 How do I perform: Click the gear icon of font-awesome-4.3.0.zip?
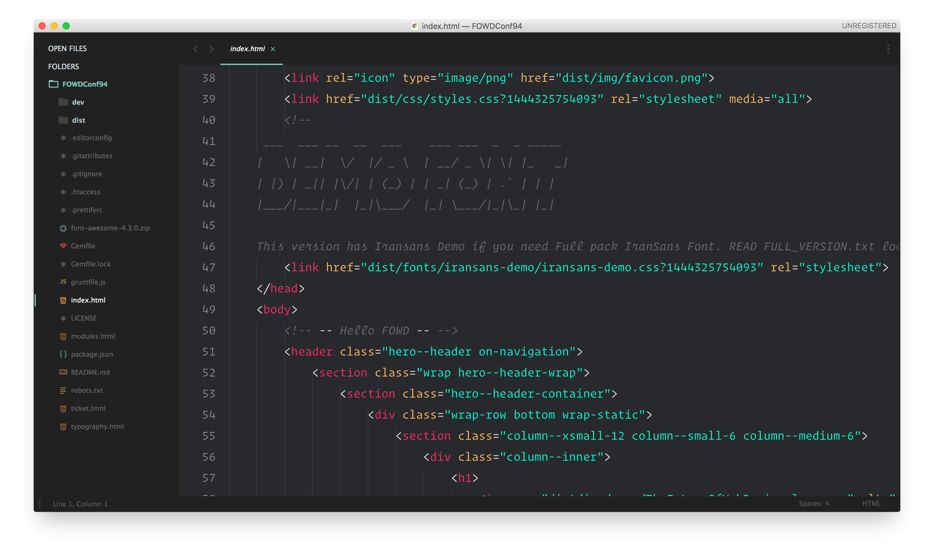[x=63, y=228]
